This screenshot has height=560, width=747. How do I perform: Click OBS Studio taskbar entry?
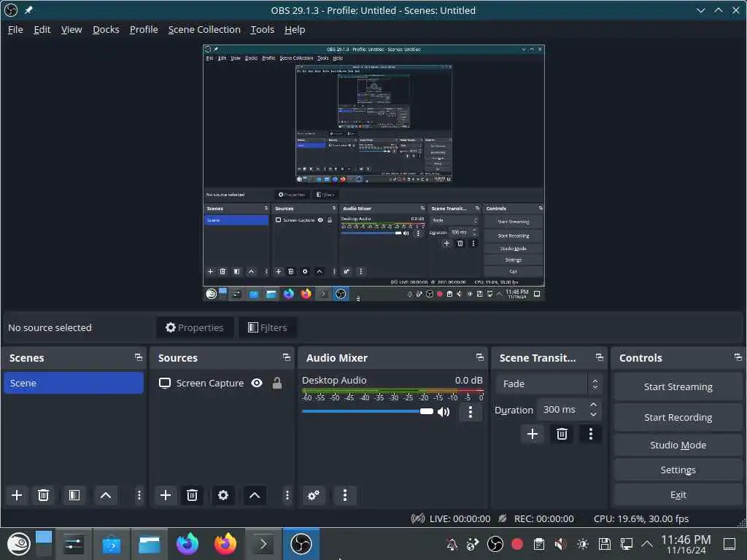(x=301, y=544)
